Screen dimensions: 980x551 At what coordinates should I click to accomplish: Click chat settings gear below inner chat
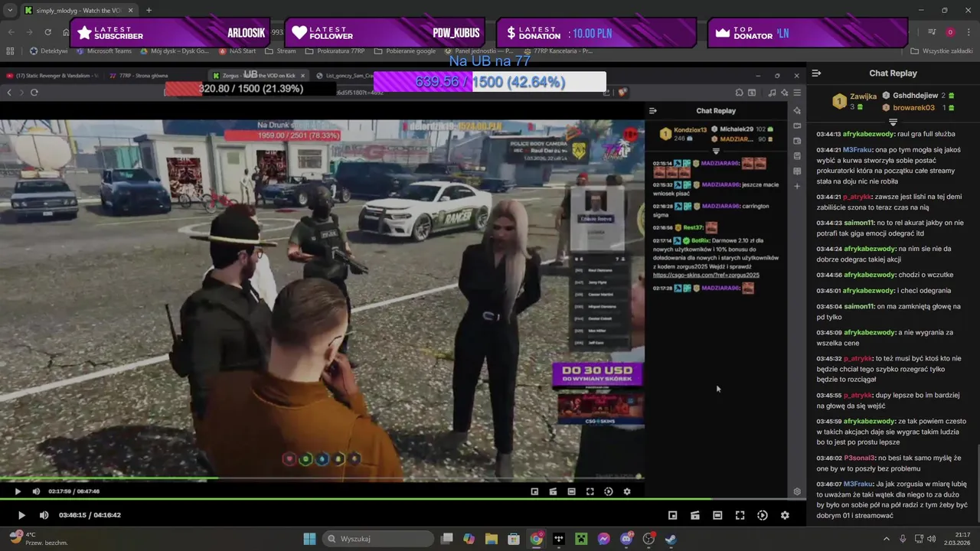pyautogui.click(x=797, y=491)
